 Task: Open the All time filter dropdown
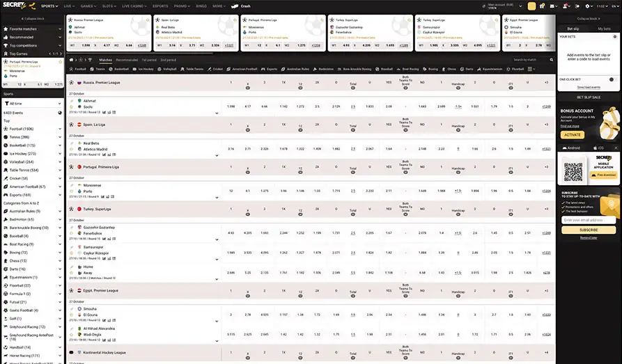[33, 104]
